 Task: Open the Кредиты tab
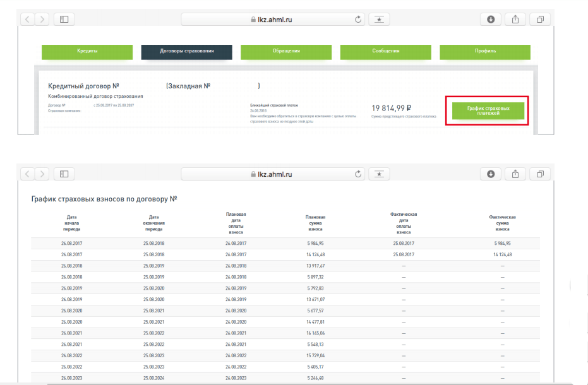pyautogui.click(x=87, y=52)
